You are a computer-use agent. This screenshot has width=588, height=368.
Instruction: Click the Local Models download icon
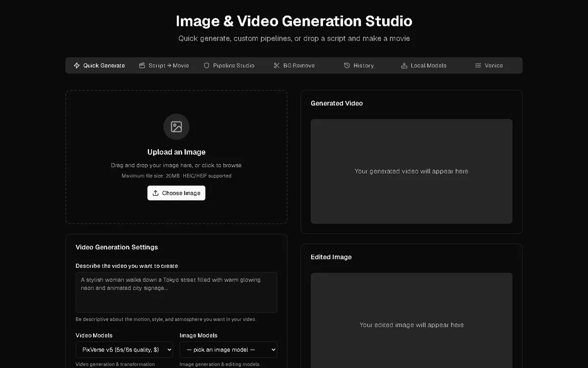coord(404,65)
